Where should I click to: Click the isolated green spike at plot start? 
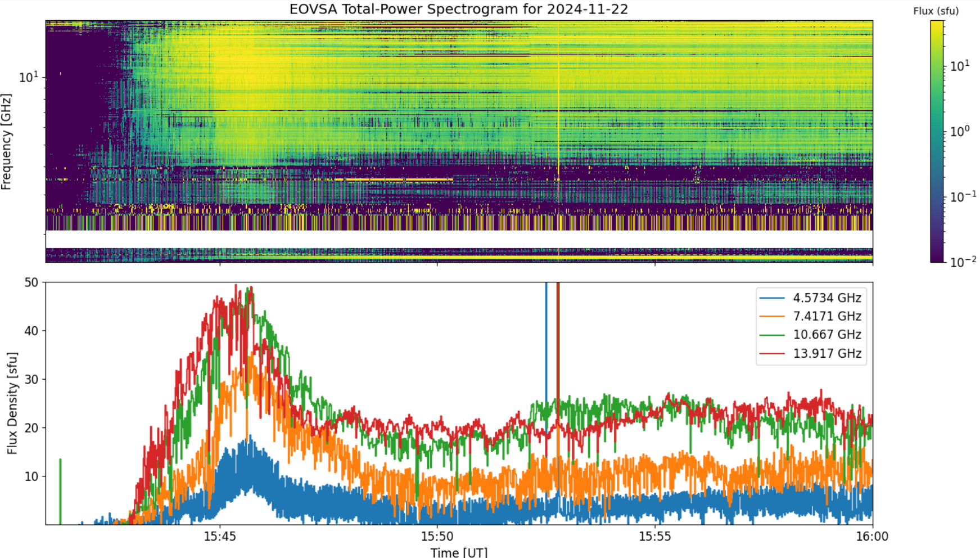[60, 492]
